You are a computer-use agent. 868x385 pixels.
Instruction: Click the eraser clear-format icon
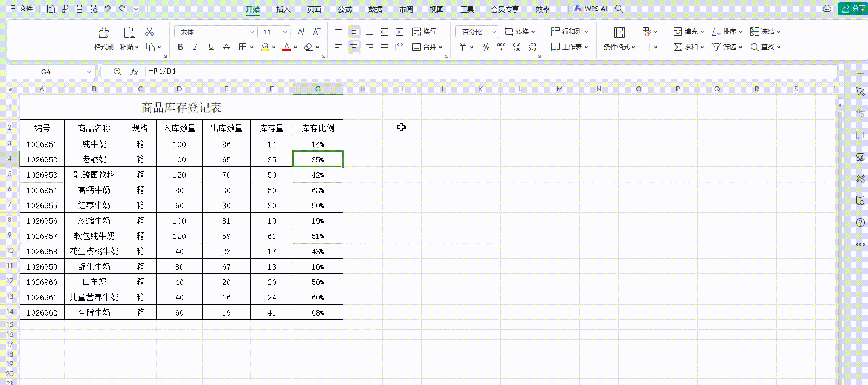coord(309,47)
